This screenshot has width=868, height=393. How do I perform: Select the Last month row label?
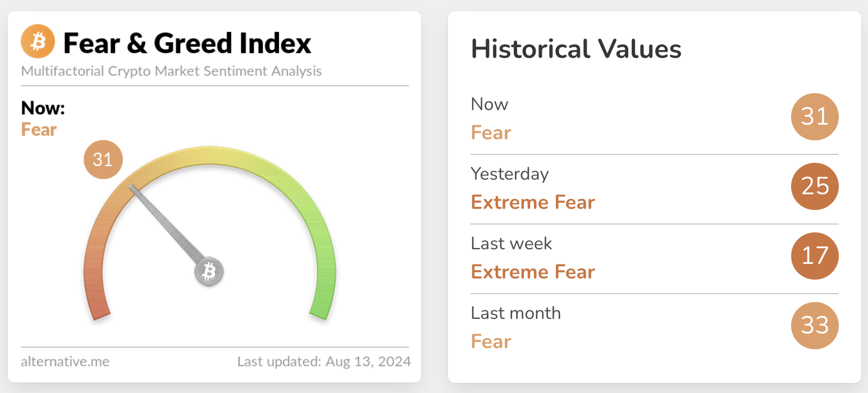click(515, 313)
